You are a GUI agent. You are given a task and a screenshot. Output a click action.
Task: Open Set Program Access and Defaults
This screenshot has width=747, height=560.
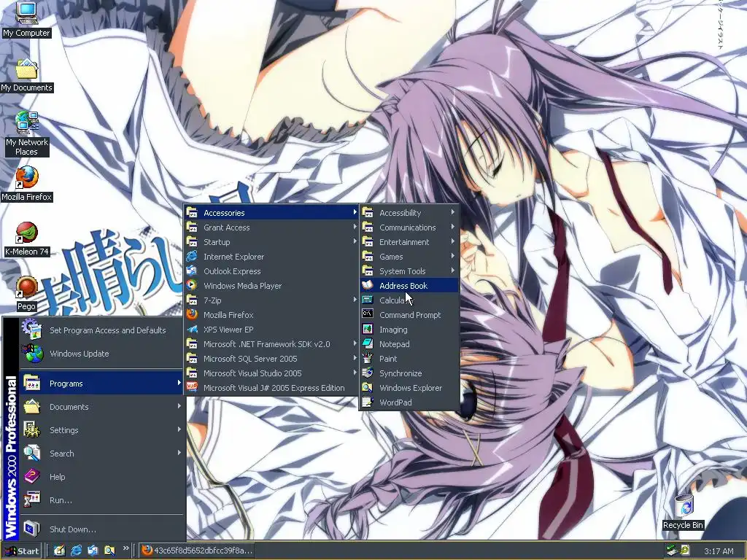(x=102, y=330)
